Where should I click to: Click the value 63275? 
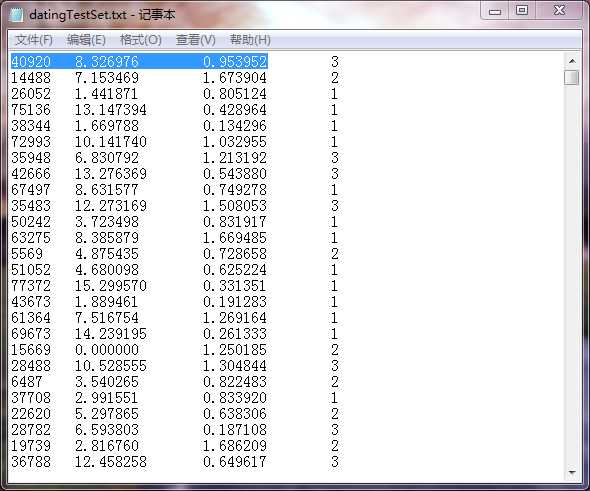[x=31, y=238]
